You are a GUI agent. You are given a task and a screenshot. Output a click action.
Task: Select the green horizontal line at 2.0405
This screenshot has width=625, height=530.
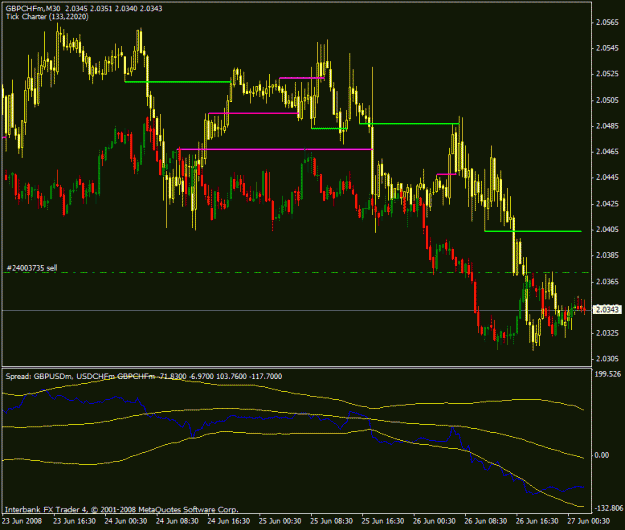[533, 231]
